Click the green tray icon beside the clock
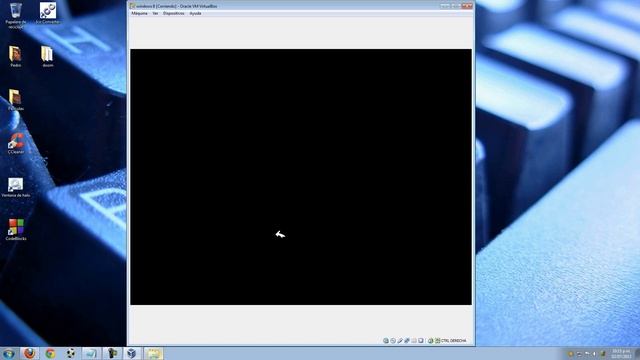 [x=603, y=353]
